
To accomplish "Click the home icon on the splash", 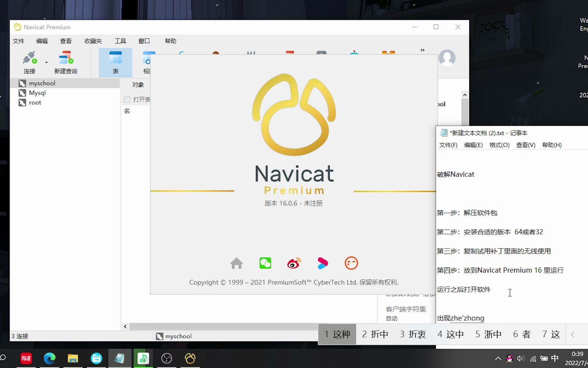I will [236, 263].
